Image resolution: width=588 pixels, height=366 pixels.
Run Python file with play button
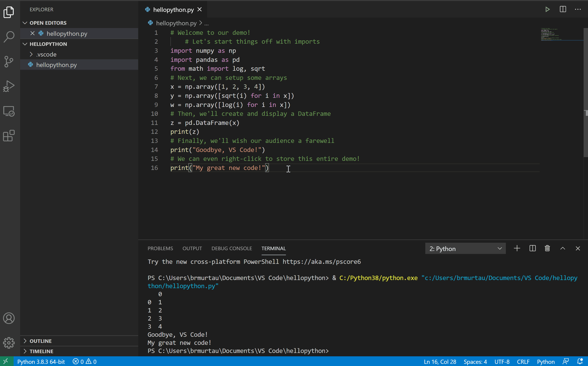(548, 9)
